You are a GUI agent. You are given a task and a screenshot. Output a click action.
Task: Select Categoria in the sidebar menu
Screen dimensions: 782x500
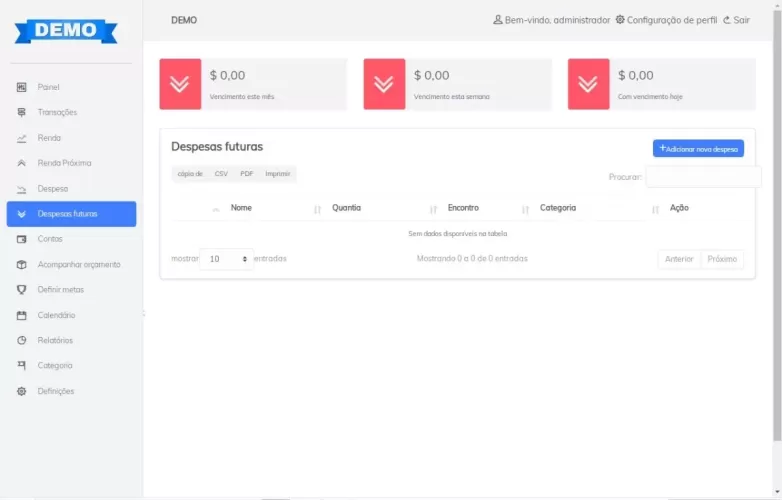coord(55,366)
